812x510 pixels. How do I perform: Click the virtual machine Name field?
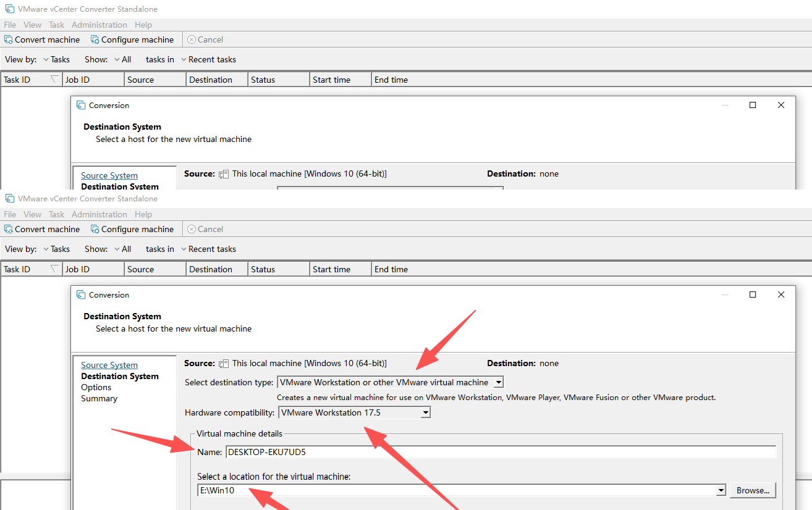[500, 452]
